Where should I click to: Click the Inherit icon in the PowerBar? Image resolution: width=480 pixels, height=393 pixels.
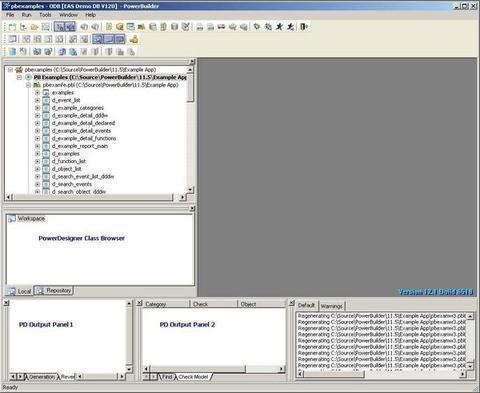tap(23, 27)
